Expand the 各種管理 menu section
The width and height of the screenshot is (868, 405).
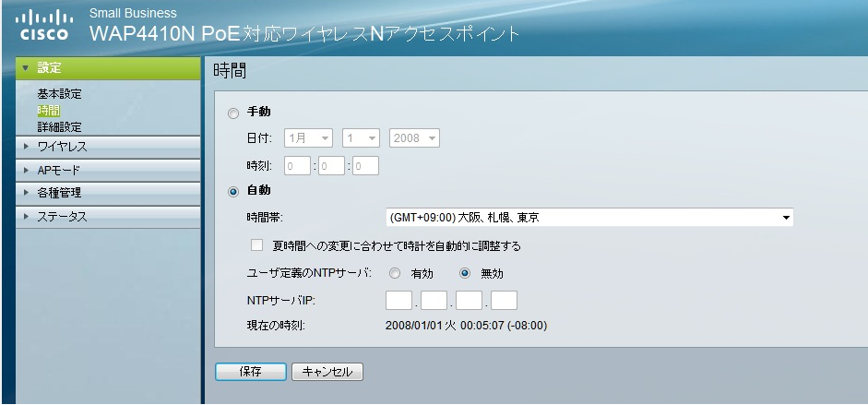[108, 194]
